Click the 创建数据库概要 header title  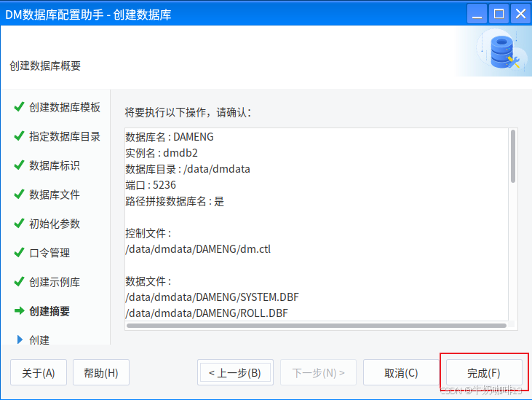[x=45, y=66]
